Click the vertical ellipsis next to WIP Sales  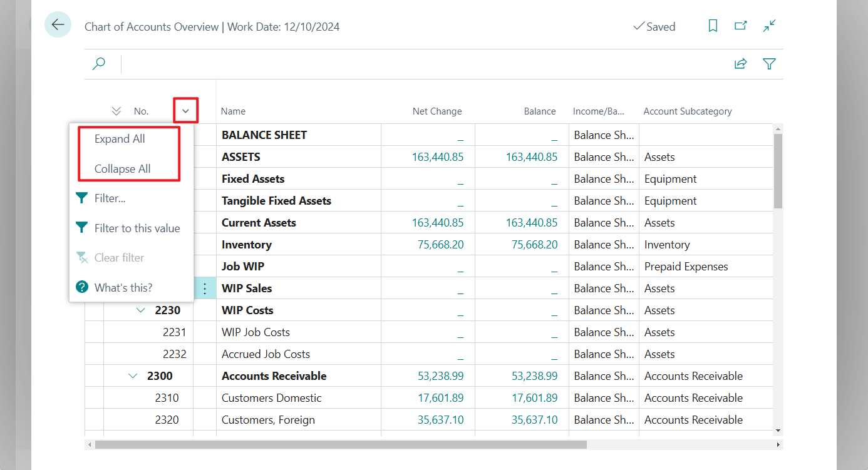click(204, 288)
